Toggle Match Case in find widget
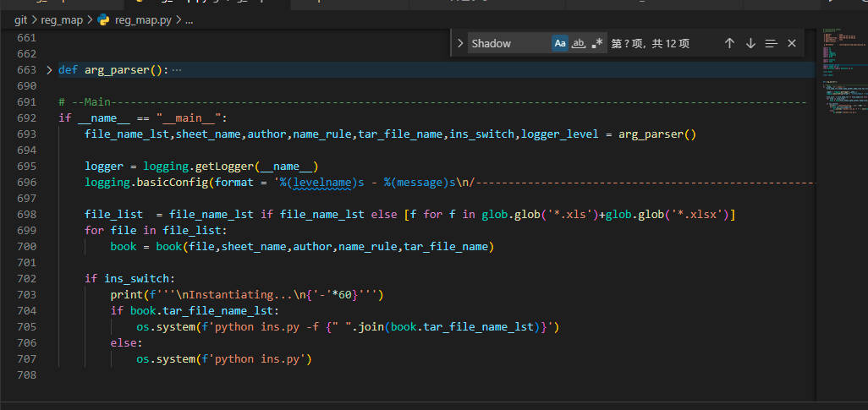This screenshot has height=410, width=868. pos(560,43)
